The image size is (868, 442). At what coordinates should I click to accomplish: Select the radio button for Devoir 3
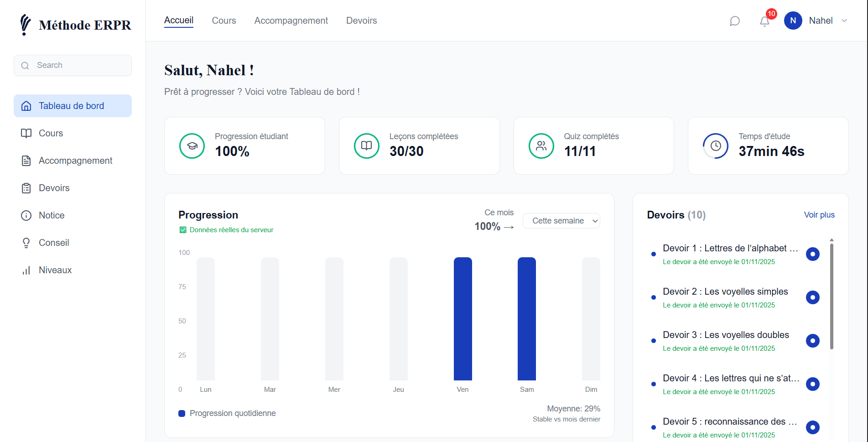pyautogui.click(x=812, y=341)
